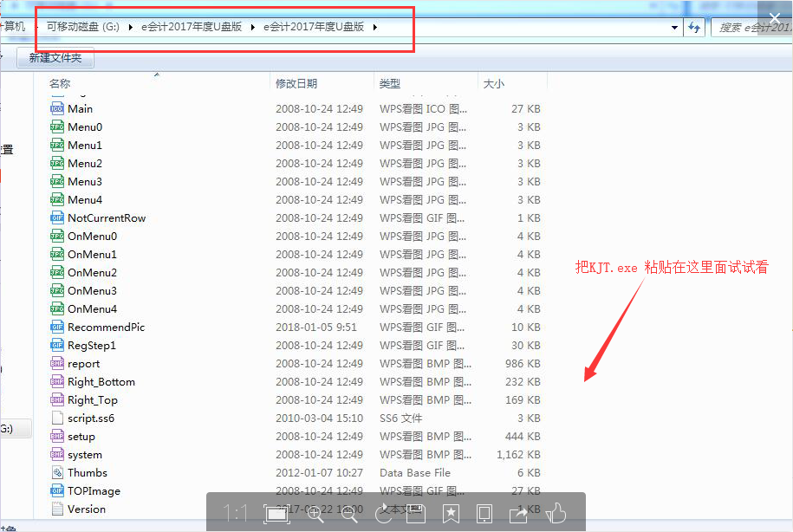Select the file named OnMenu2

tap(93, 273)
